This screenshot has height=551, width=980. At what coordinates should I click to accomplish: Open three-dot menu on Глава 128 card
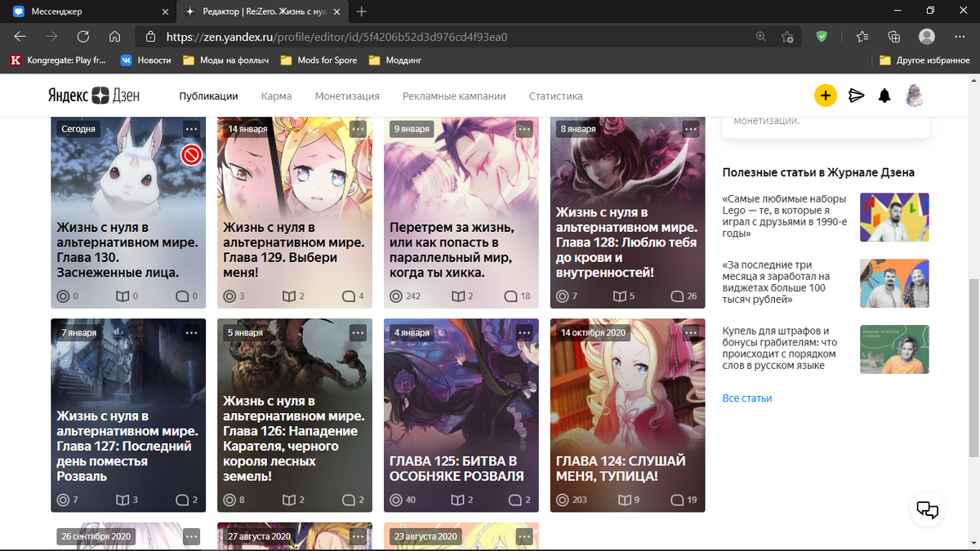pyautogui.click(x=691, y=129)
